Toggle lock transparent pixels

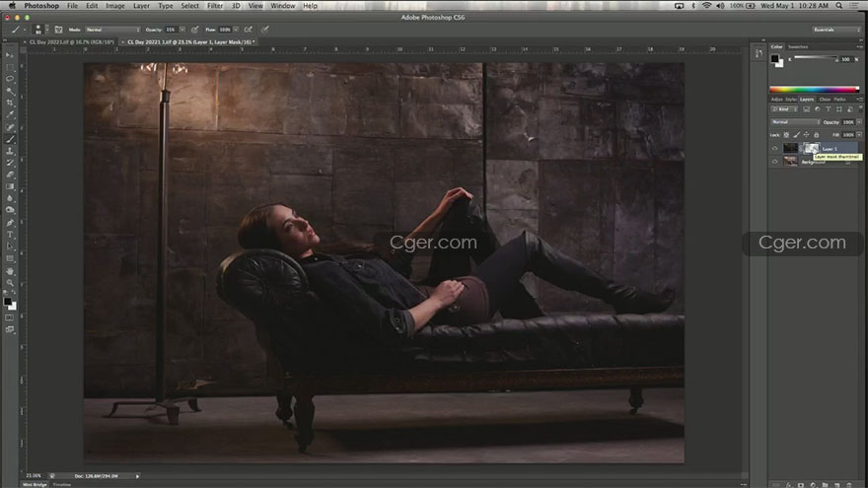[786, 135]
